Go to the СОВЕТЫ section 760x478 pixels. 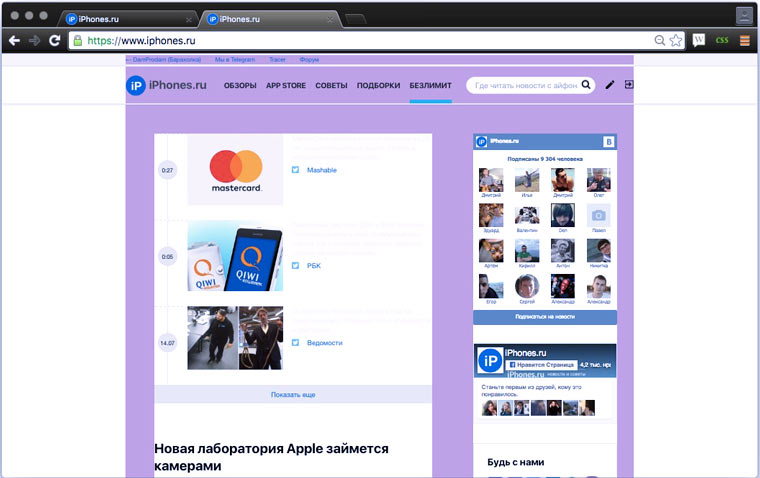point(331,85)
